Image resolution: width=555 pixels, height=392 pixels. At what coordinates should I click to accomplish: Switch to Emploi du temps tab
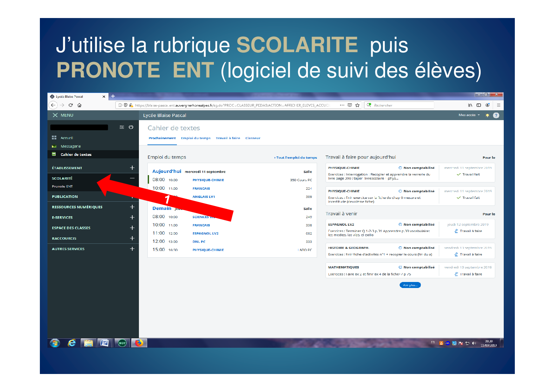coord(196,138)
